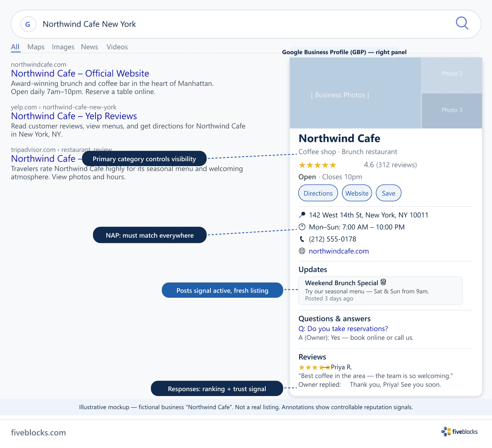Click the magnifying glass search icon
This screenshot has height=448, width=492.
coord(462,23)
